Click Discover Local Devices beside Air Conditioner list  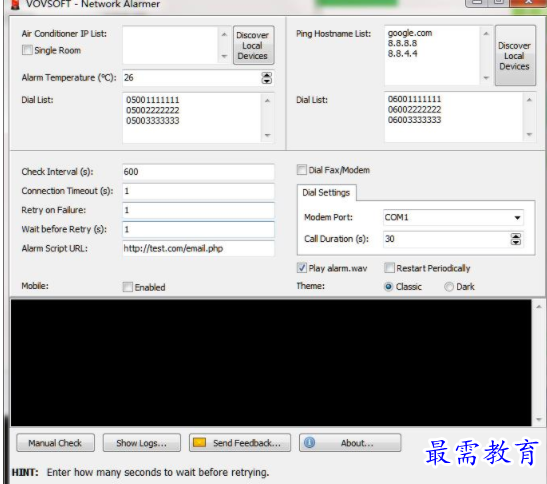click(253, 45)
